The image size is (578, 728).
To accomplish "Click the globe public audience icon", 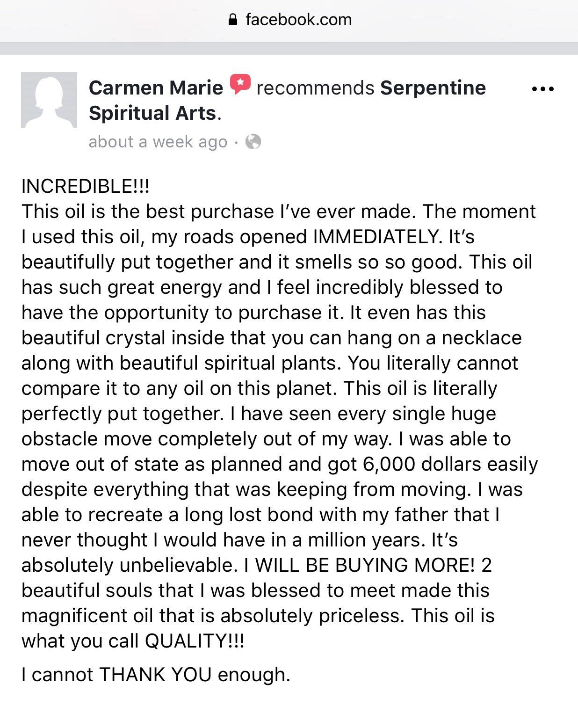I will pyautogui.click(x=253, y=142).
